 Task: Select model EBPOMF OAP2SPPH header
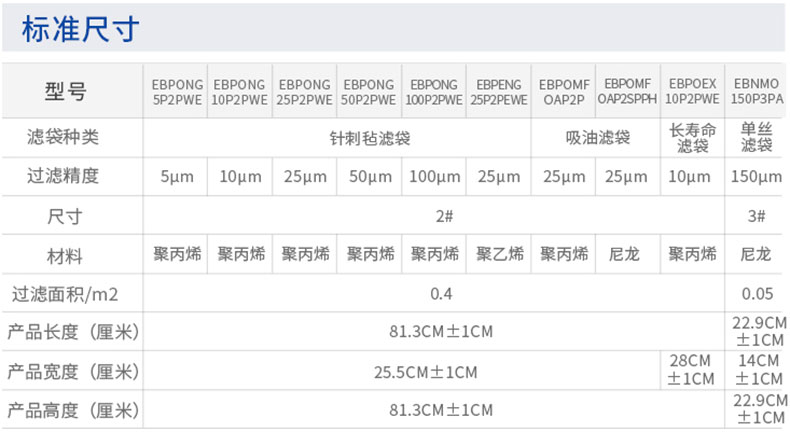628,92
